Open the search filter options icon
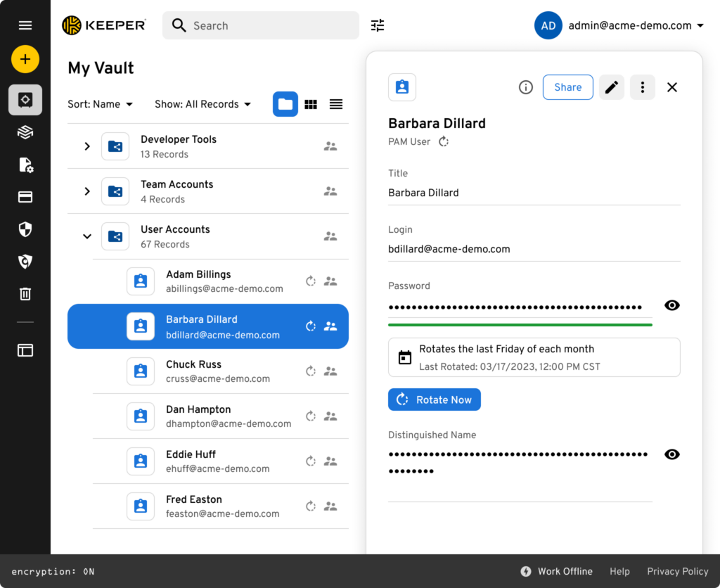 [x=378, y=25]
